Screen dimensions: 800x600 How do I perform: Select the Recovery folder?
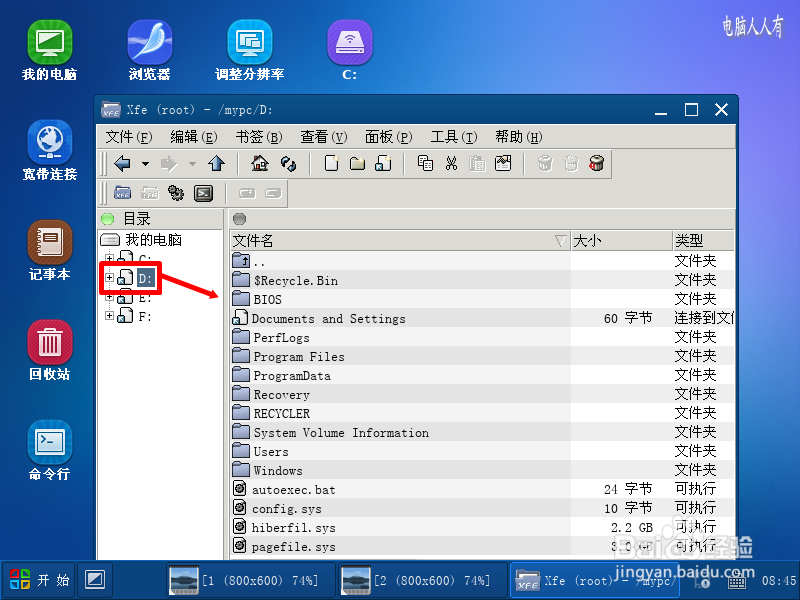pyautogui.click(x=281, y=395)
